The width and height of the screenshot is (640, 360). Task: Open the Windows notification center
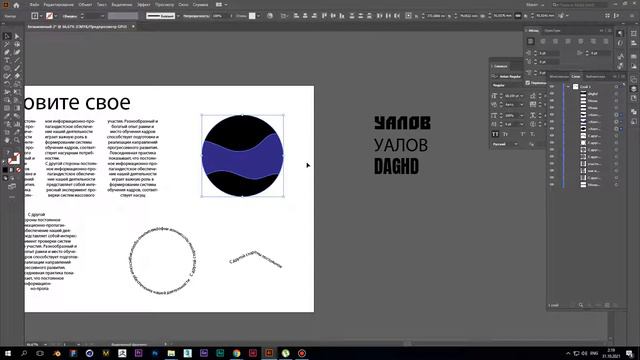click(x=630, y=353)
